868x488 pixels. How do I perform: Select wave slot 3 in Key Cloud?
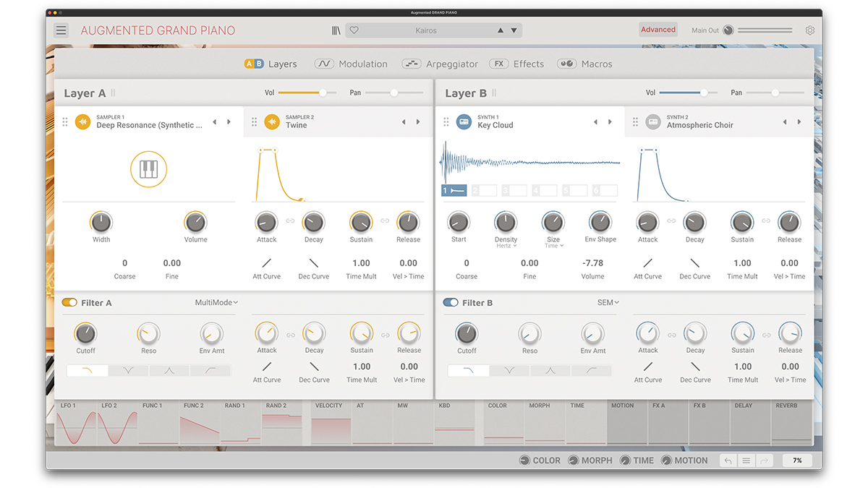tap(515, 191)
